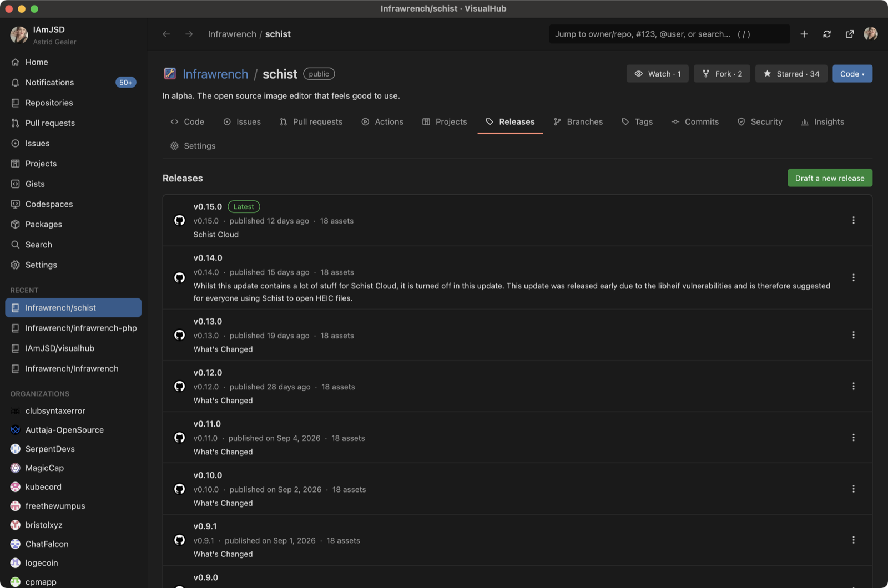This screenshot has width=888, height=588.
Task: Open the options menu for v0.15.0
Action: (854, 220)
